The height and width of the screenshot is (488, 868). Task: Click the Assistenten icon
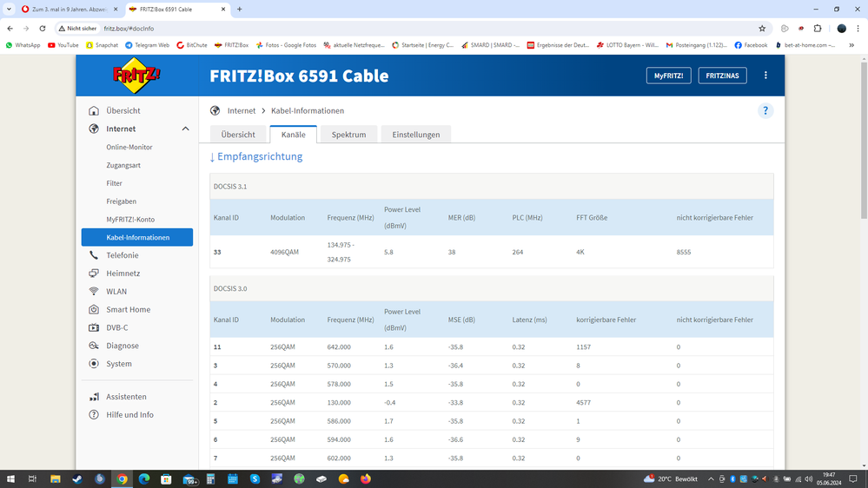pyautogui.click(x=94, y=397)
